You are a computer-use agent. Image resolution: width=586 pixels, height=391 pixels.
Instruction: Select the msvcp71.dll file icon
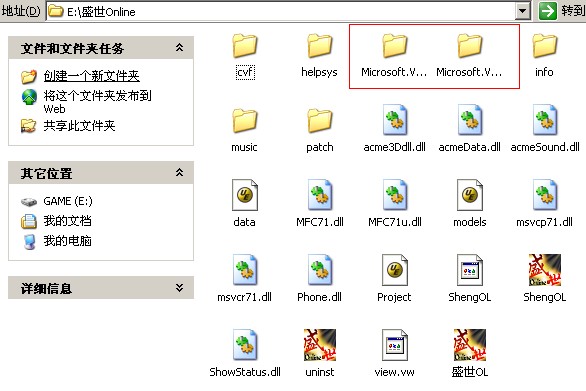pyautogui.click(x=545, y=195)
